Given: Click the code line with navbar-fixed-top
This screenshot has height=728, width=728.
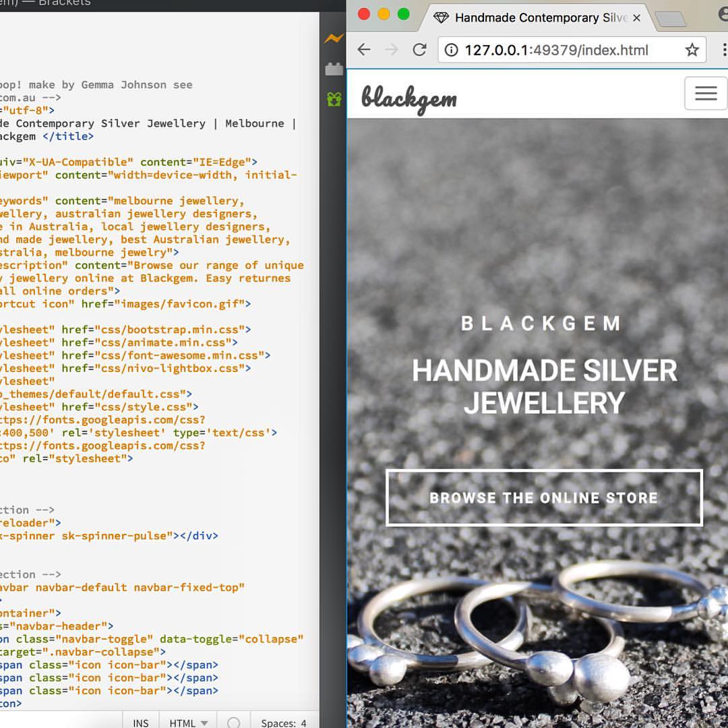Looking at the screenshot, I should (x=123, y=587).
